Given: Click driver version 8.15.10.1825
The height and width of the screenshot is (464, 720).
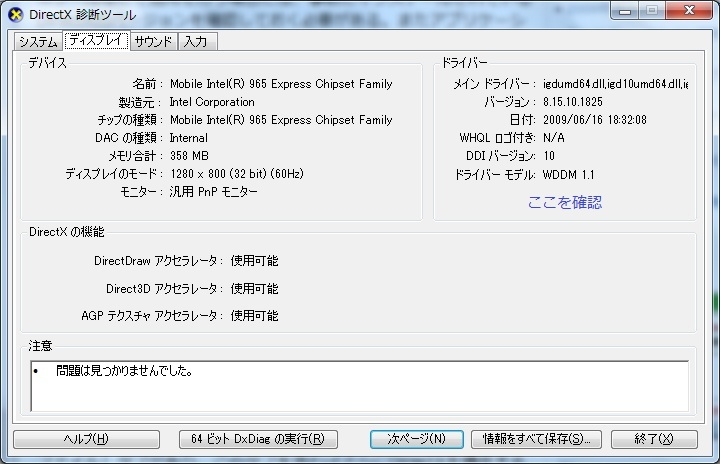Looking at the screenshot, I should click(x=573, y=102).
